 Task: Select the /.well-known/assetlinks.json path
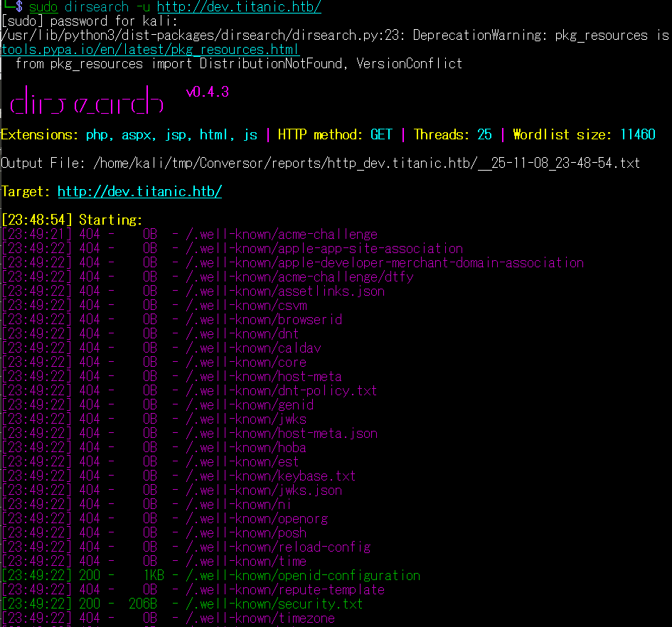pos(285,291)
